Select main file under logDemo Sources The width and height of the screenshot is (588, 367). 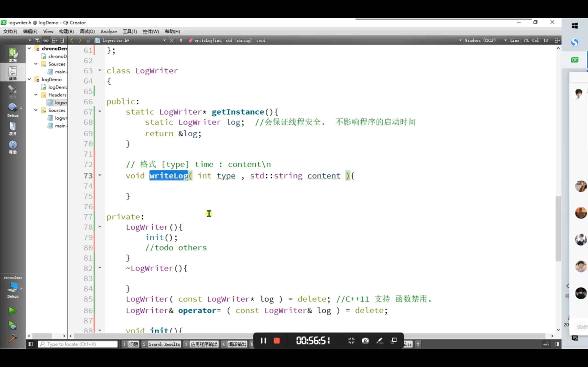click(61, 126)
